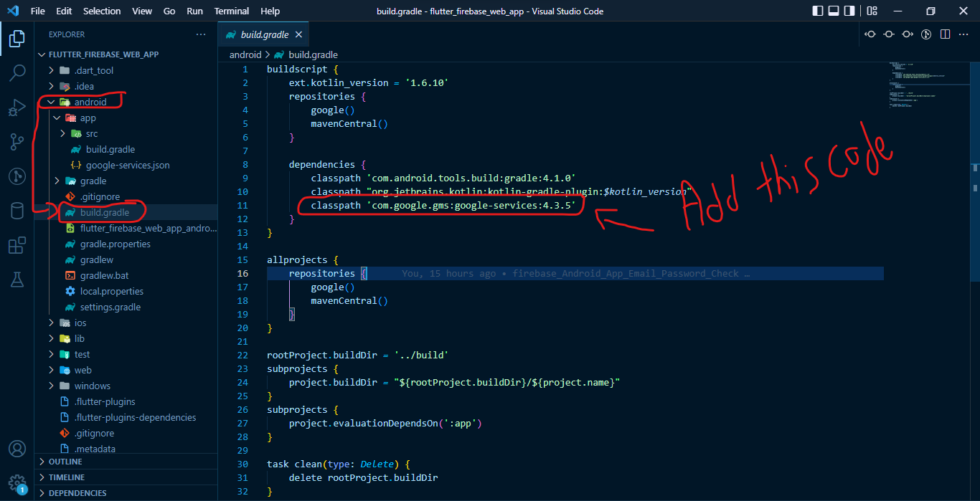Click the Customize Layout icon in title bar

[872, 11]
